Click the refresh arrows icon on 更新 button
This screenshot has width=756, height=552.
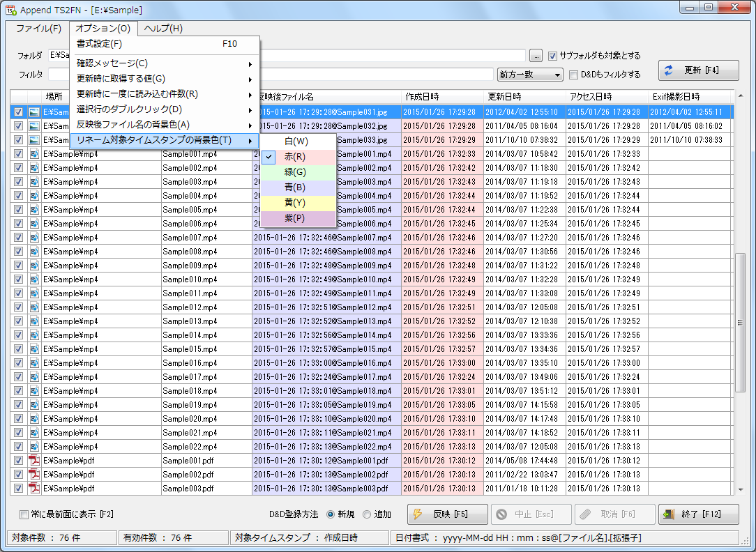669,70
